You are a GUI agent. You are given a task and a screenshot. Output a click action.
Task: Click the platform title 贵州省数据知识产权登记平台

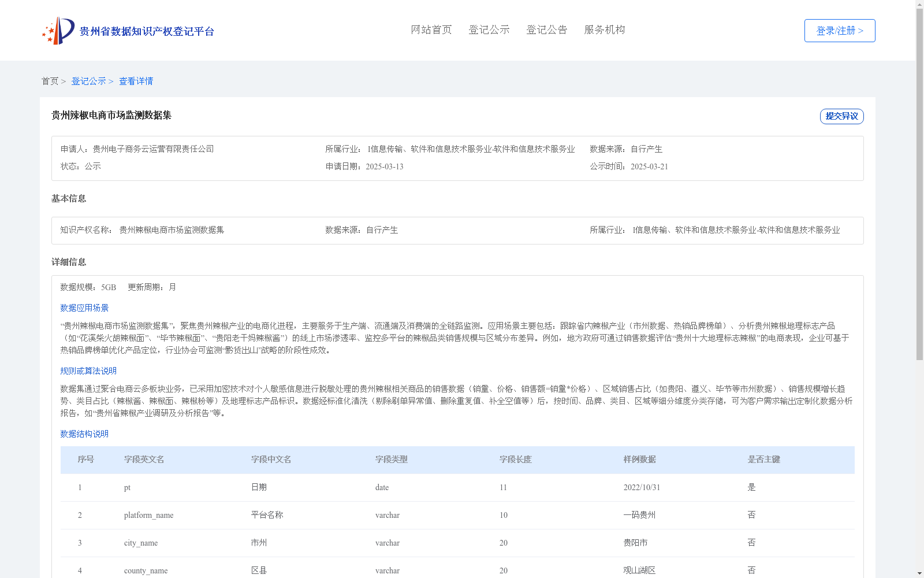coord(147,31)
